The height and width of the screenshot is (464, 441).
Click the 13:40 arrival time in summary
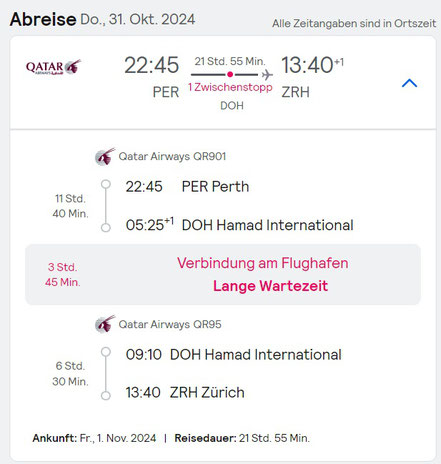[307, 65]
